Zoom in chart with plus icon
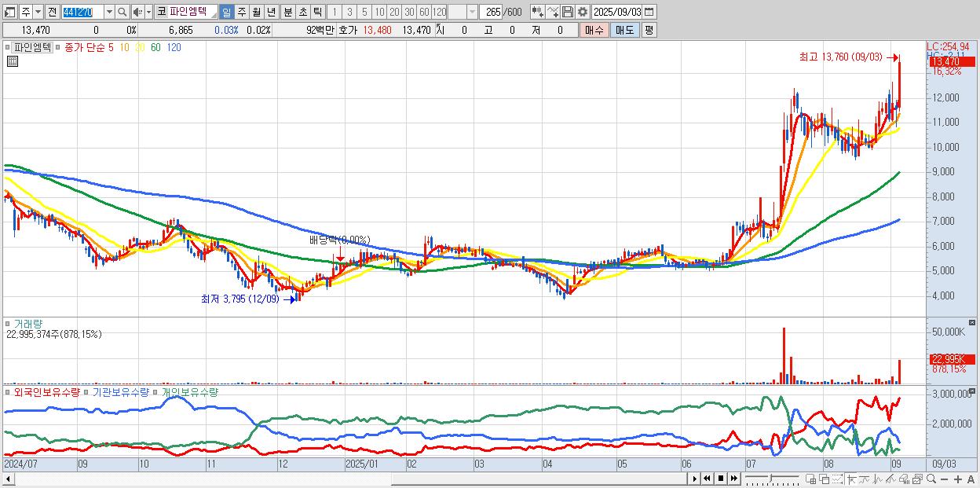 [x=958, y=479]
